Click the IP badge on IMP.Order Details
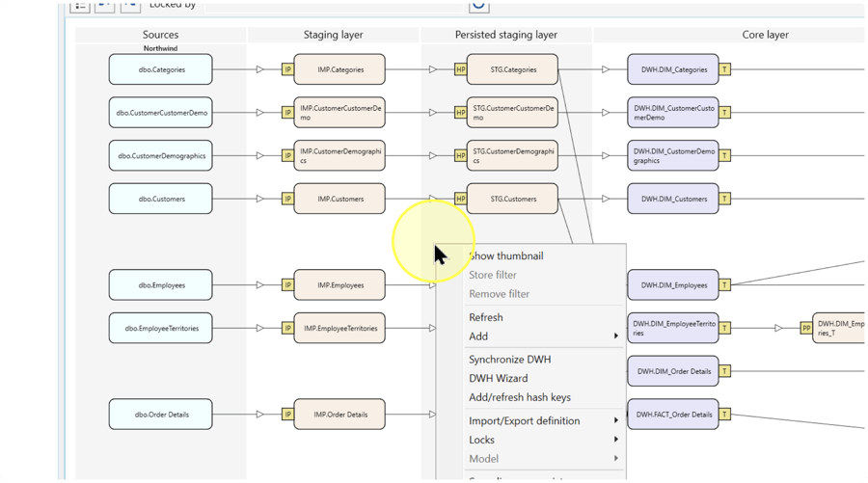 (x=287, y=415)
